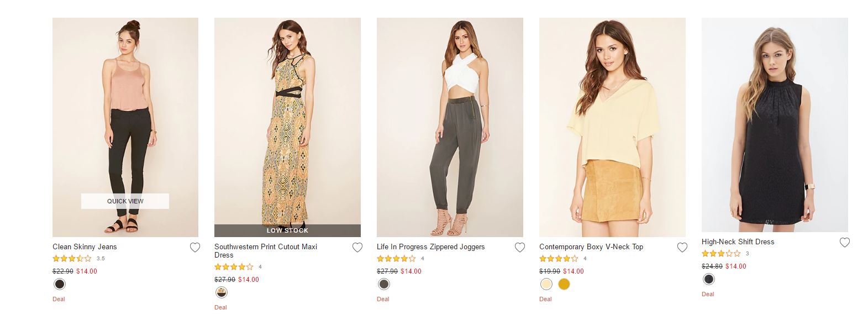Choose the patterned swatch under Maxi Dress

pos(222,292)
